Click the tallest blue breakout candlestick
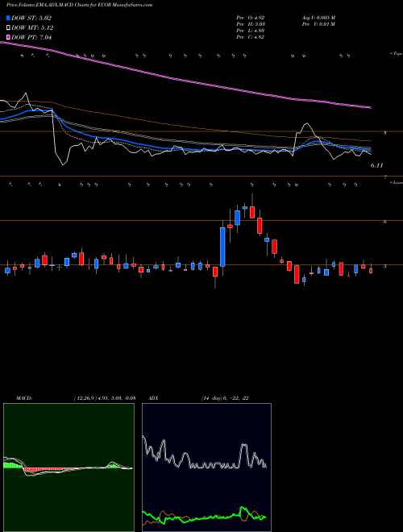This screenshot has height=532, width=403. coord(222,247)
